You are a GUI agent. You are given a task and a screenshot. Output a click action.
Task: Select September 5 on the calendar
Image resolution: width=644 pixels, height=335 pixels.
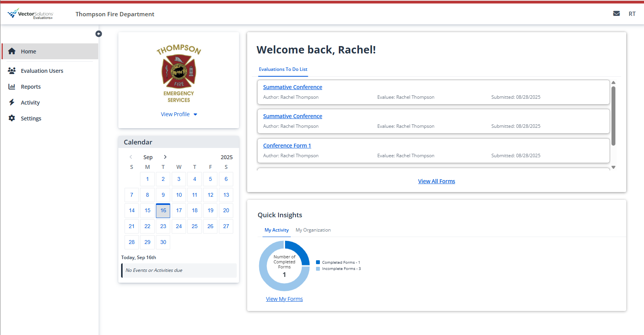click(210, 179)
